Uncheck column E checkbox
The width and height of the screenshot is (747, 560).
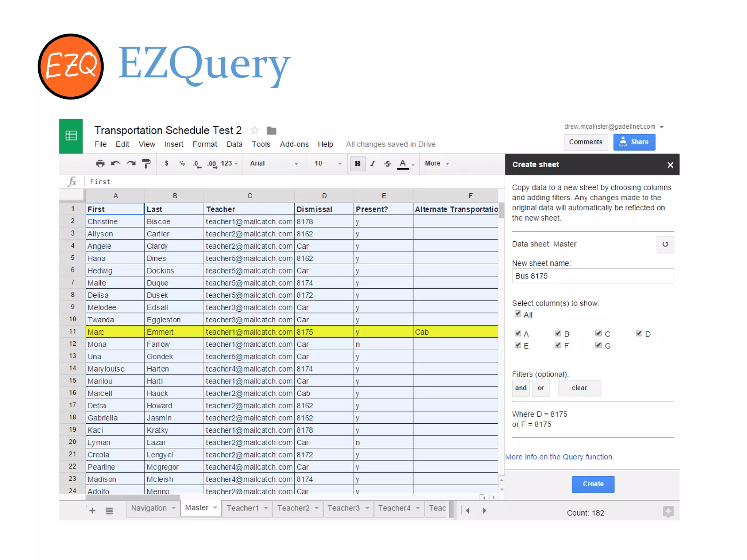click(518, 345)
